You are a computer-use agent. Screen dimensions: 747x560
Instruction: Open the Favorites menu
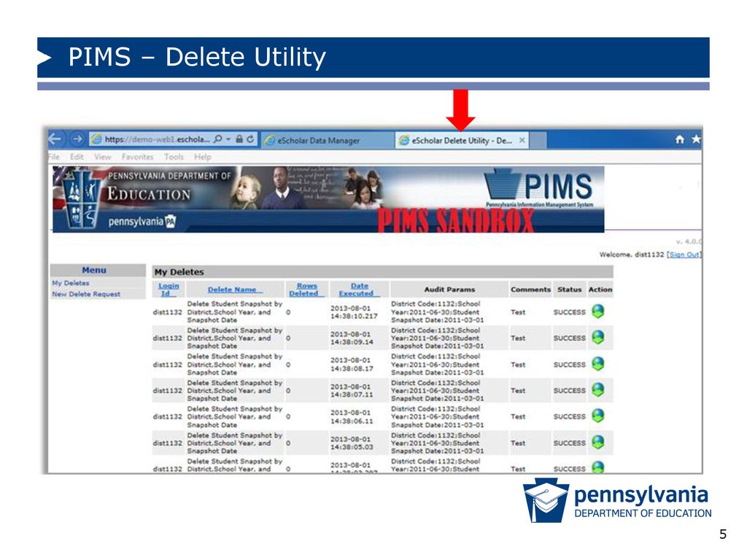(x=137, y=157)
